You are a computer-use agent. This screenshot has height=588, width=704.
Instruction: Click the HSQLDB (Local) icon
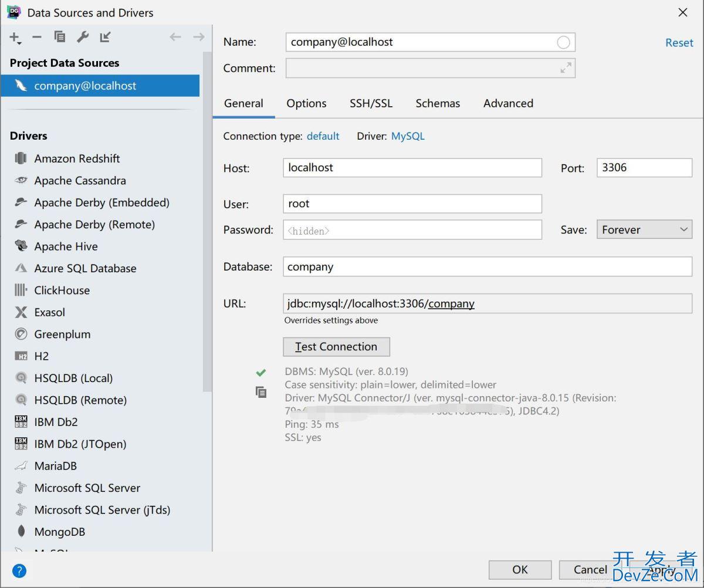pyautogui.click(x=21, y=378)
